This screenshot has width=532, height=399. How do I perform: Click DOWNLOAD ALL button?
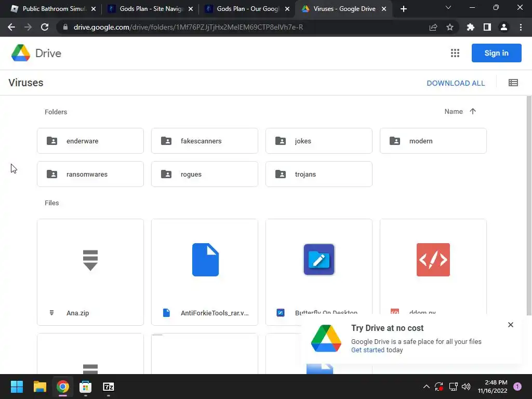coord(456,83)
